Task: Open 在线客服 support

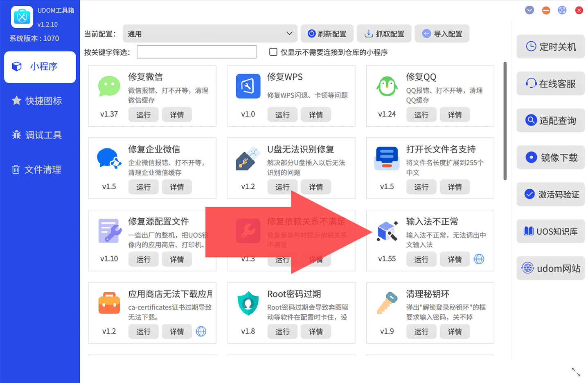Action: (x=550, y=84)
